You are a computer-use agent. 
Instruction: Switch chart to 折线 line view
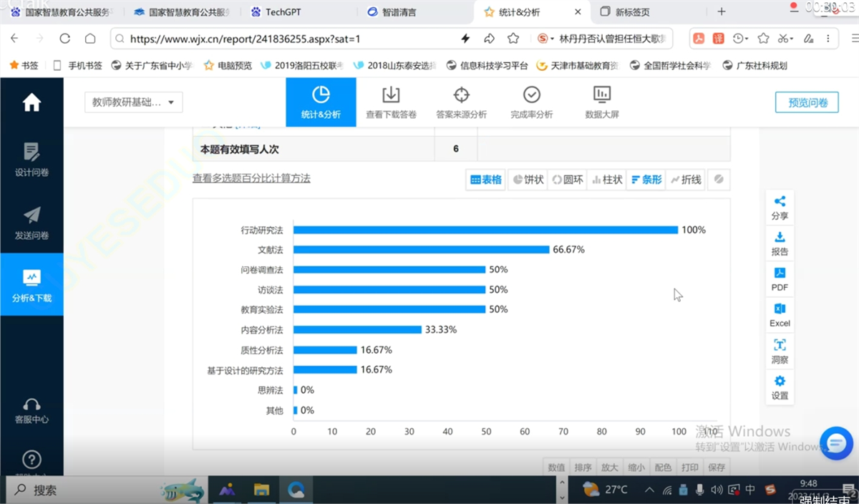click(686, 180)
